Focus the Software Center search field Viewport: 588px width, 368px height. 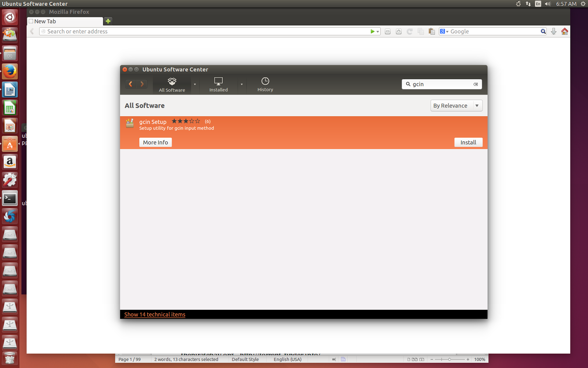(x=442, y=84)
